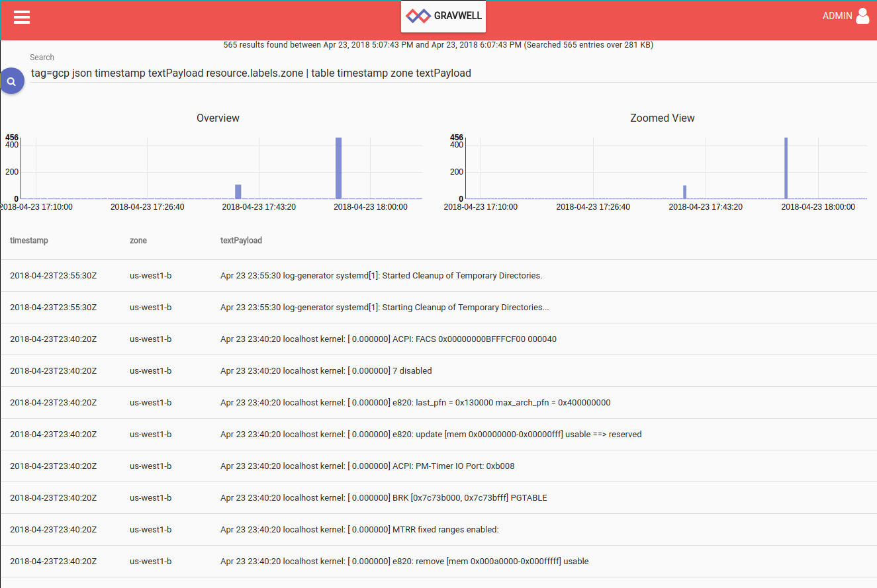The width and height of the screenshot is (877, 588).
Task: Click the horizontal scrollbar at the bottom
Action: 438,585
